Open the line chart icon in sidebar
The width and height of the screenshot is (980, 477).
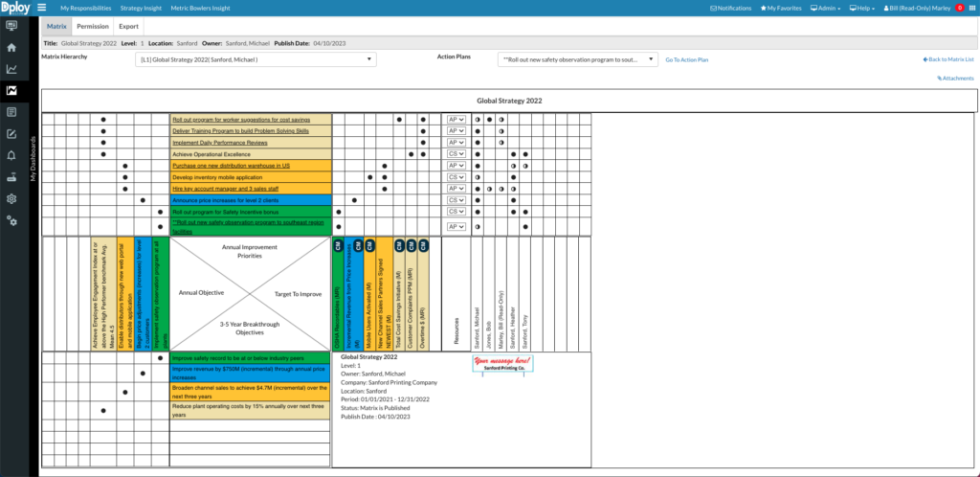tap(11, 69)
